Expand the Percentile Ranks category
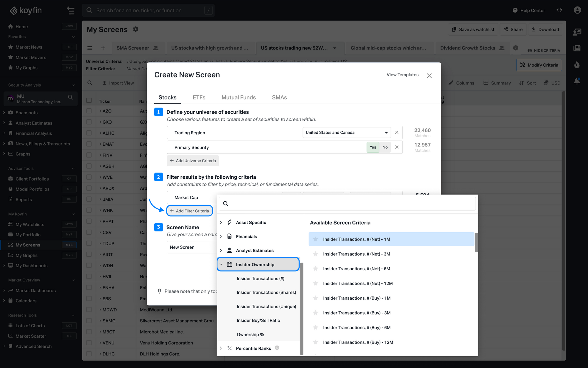 tap(221, 348)
